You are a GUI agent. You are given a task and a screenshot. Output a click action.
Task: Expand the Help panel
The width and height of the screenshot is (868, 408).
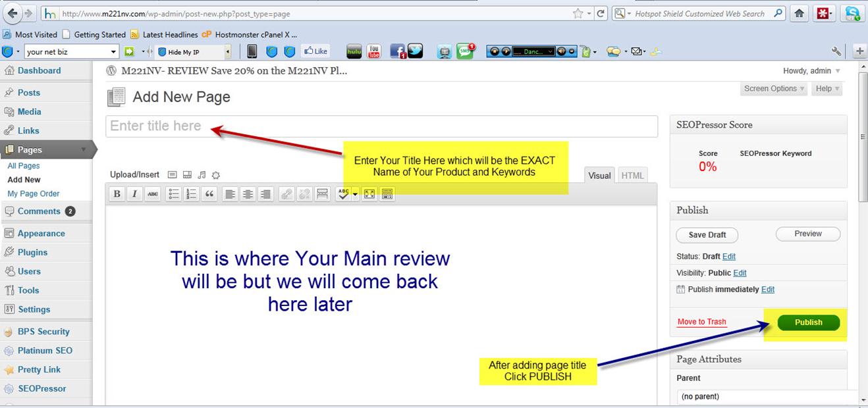point(827,89)
